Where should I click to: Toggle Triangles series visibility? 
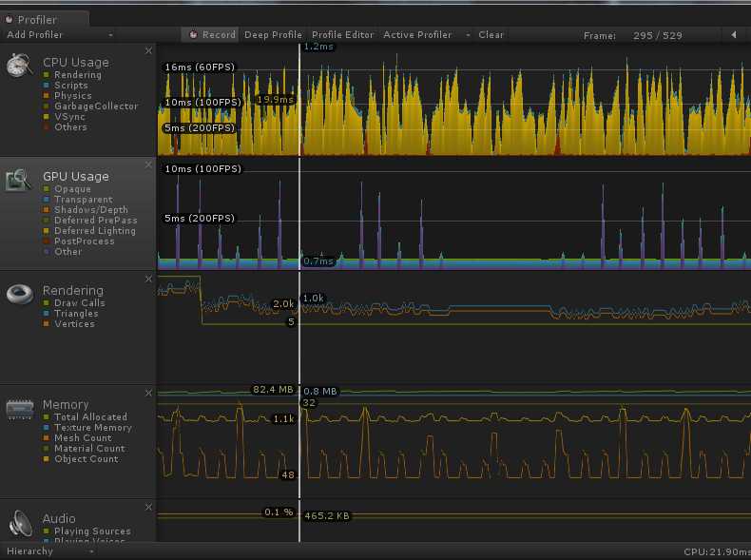[x=47, y=314]
